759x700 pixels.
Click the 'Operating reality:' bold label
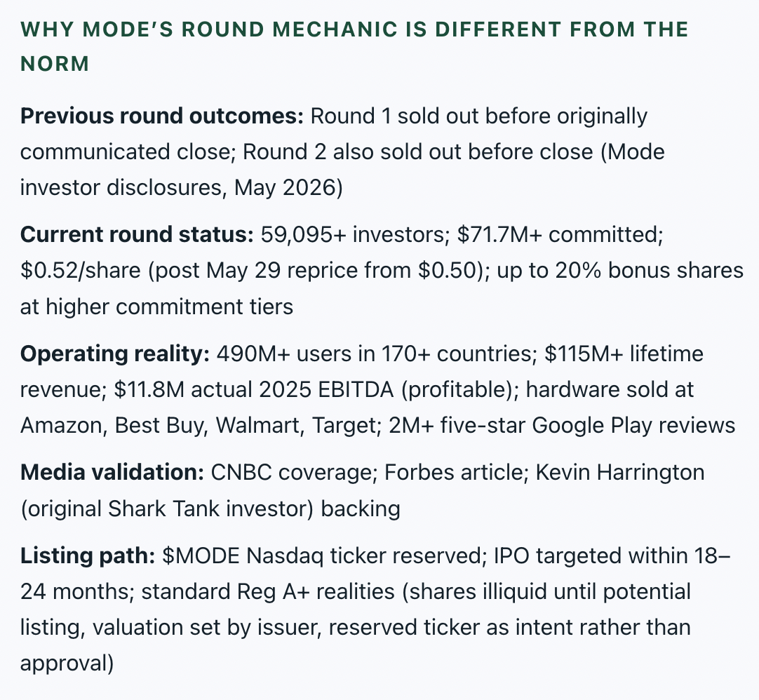click(115, 354)
